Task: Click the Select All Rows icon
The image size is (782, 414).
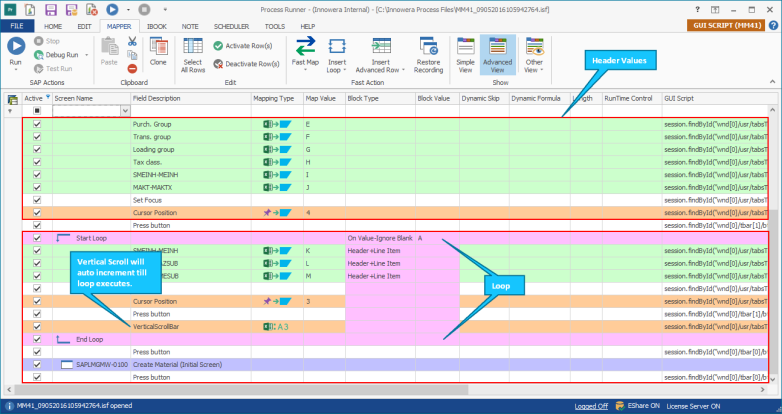Action: point(193,46)
